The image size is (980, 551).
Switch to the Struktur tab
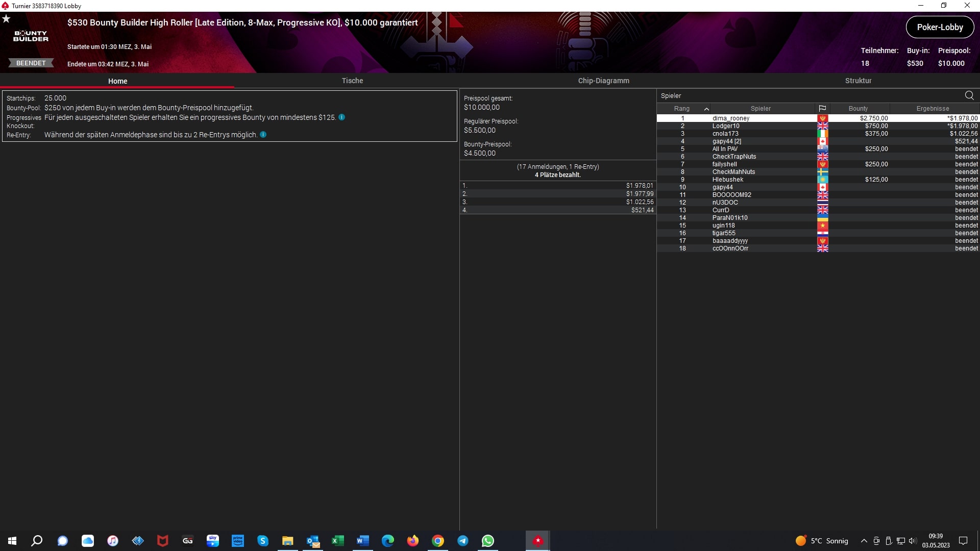858,81
